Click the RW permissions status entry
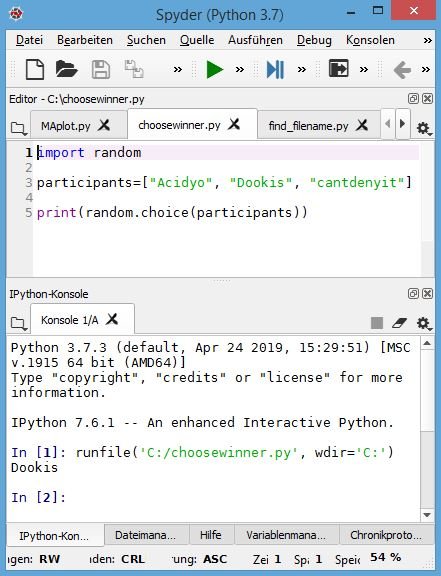This screenshot has height=576, width=441. coord(50,559)
